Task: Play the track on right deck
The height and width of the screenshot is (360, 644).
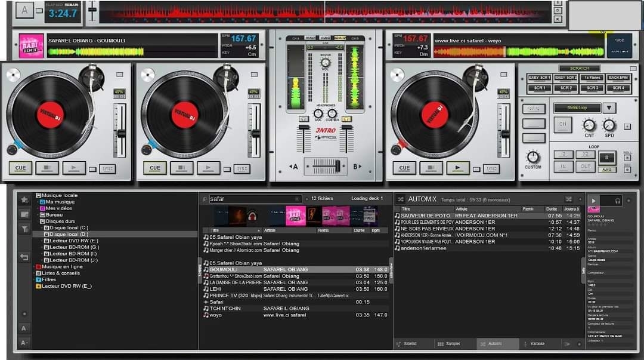Action: [457, 167]
